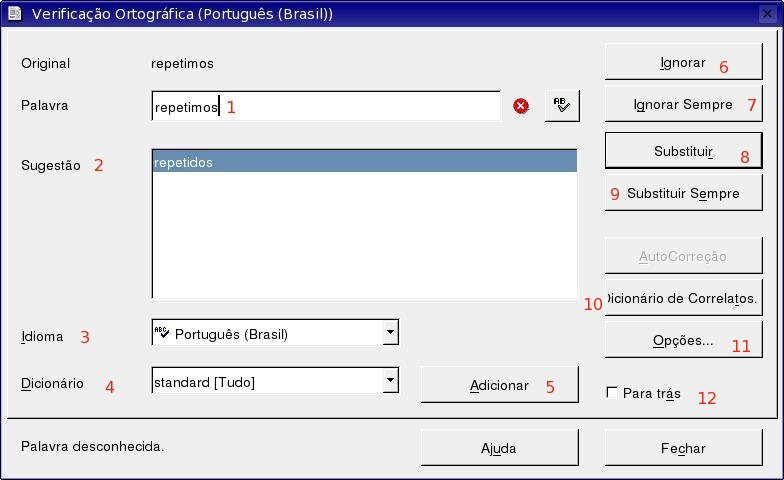This screenshot has height=480, width=784.
Task: Click the Substituir button
Action: click(684, 150)
